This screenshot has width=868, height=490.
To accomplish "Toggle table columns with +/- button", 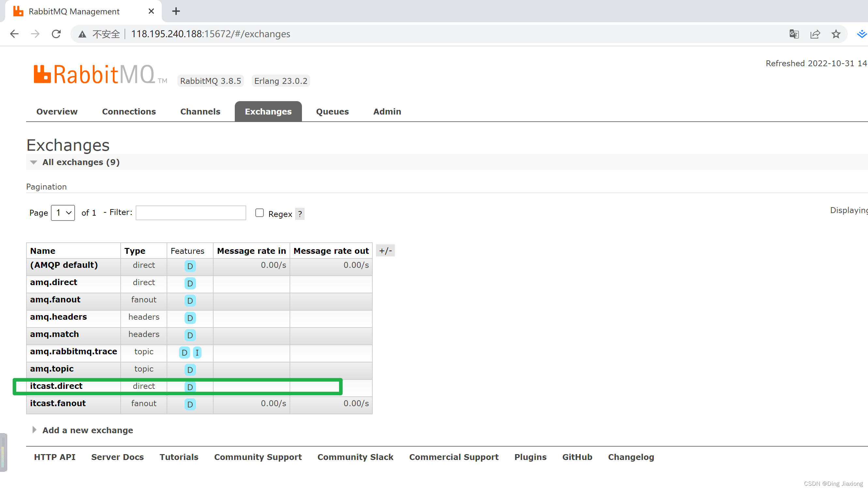I will (385, 251).
